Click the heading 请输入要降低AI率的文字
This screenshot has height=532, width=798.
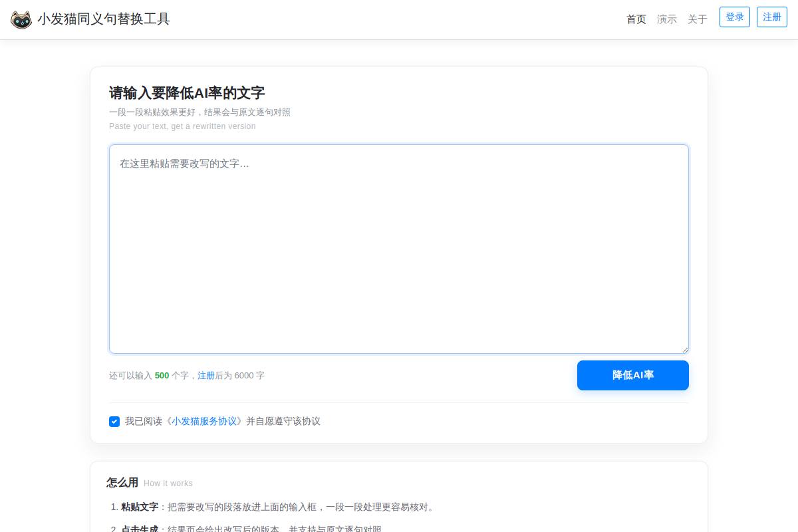click(x=187, y=93)
